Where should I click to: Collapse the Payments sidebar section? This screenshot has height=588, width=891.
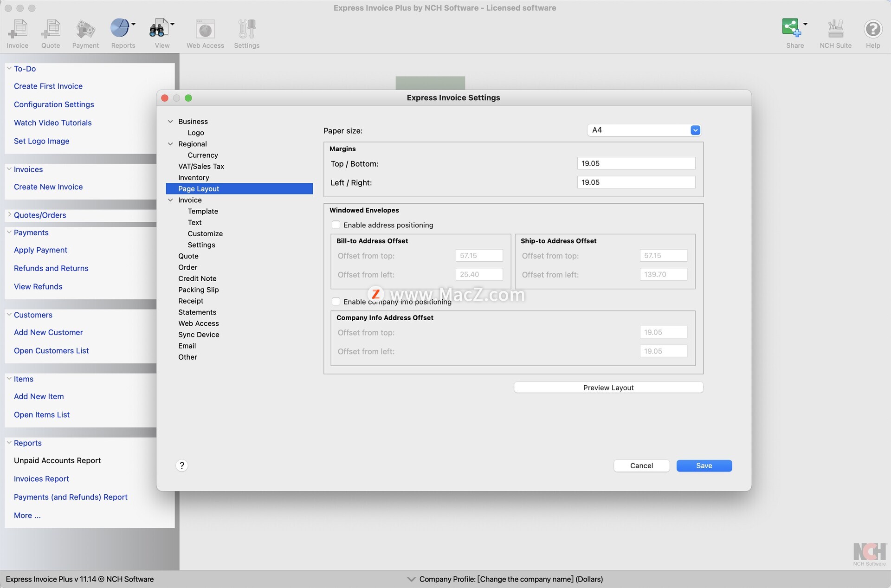coord(9,232)
